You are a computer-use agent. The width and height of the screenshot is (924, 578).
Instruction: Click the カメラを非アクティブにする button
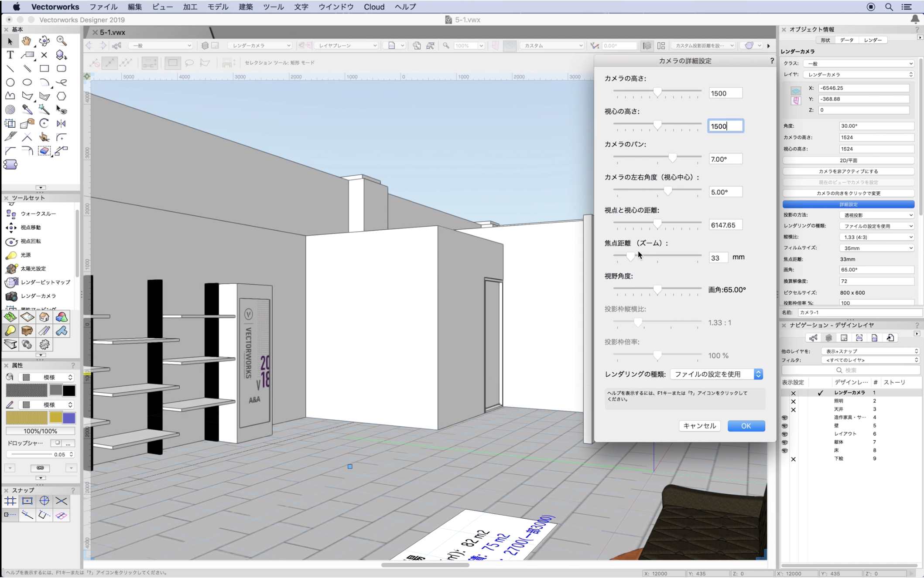click(x=849, y=171)
